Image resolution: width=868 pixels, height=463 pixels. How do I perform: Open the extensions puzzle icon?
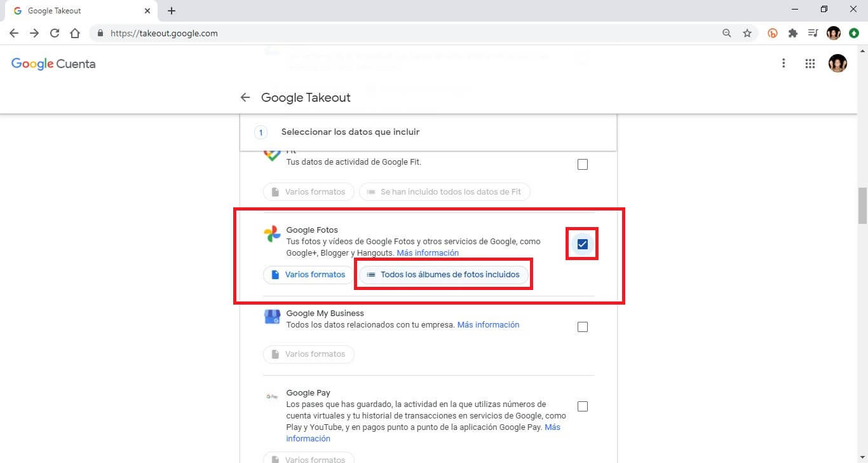(793, 33)
